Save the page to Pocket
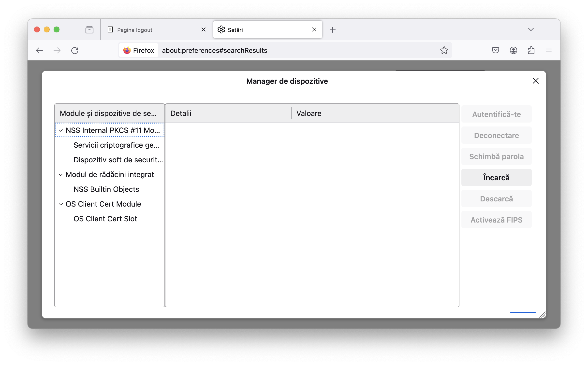The height and width of the screenshot is (365, 588). pos(495,50)
